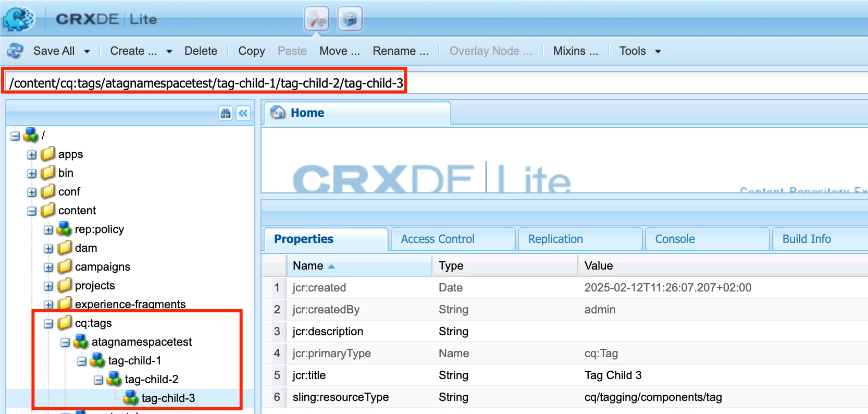Open the developer tools wrench icon

pyautogui.click(x=317, y=19)
